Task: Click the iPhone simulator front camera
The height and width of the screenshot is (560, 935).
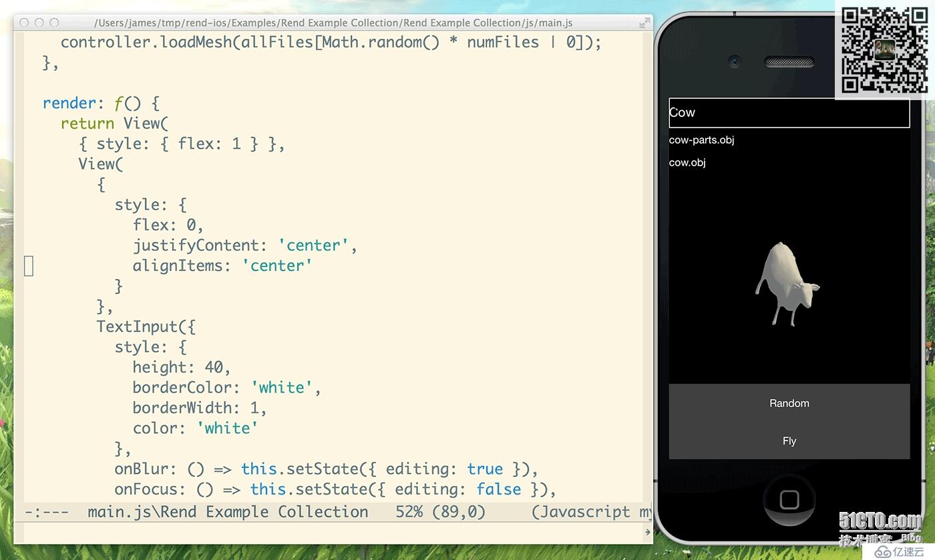Action: [x=735, y=61]
